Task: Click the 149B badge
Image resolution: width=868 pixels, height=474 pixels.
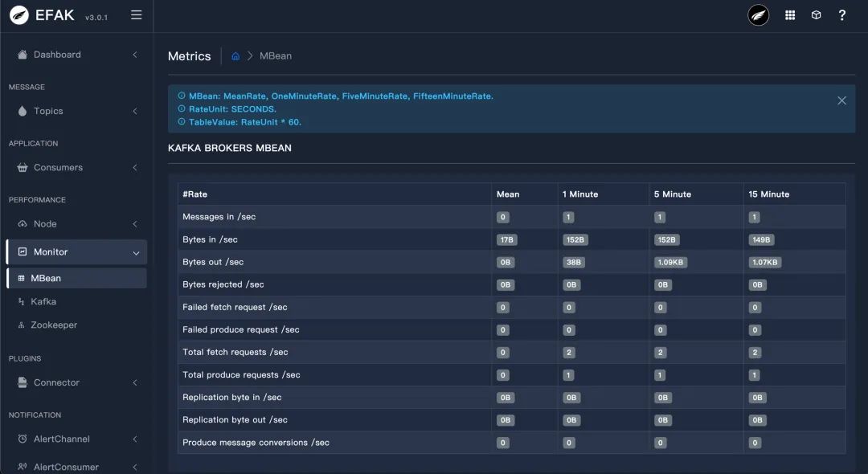Action: (x=761, y=239)
